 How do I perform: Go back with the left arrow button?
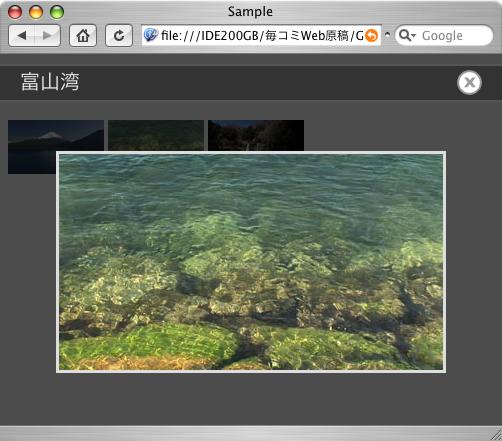pyautogui.click(x=22, y=35)
